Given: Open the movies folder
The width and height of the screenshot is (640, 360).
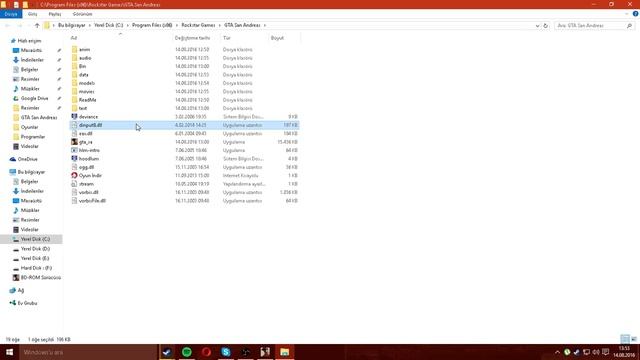Looking at the screenshot, I should (x=87, y=91).
